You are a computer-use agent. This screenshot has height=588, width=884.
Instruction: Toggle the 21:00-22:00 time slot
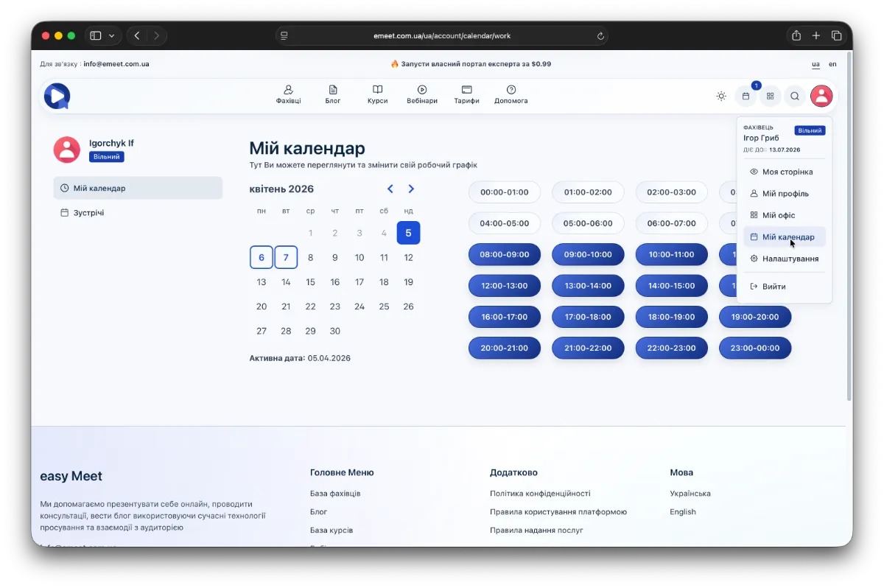(x=588, y=348)
